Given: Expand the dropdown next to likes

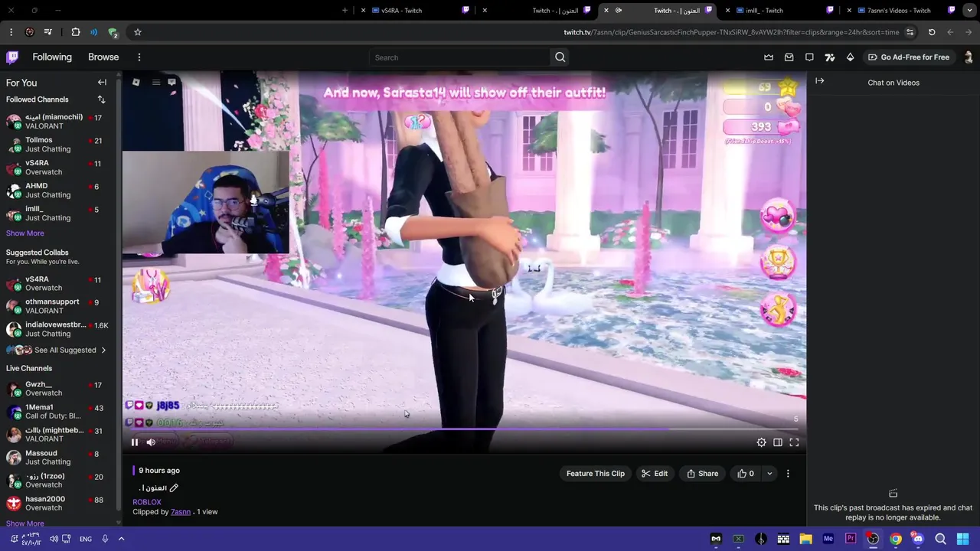Looking at the screenshot, I should click(x=769, y=474).
